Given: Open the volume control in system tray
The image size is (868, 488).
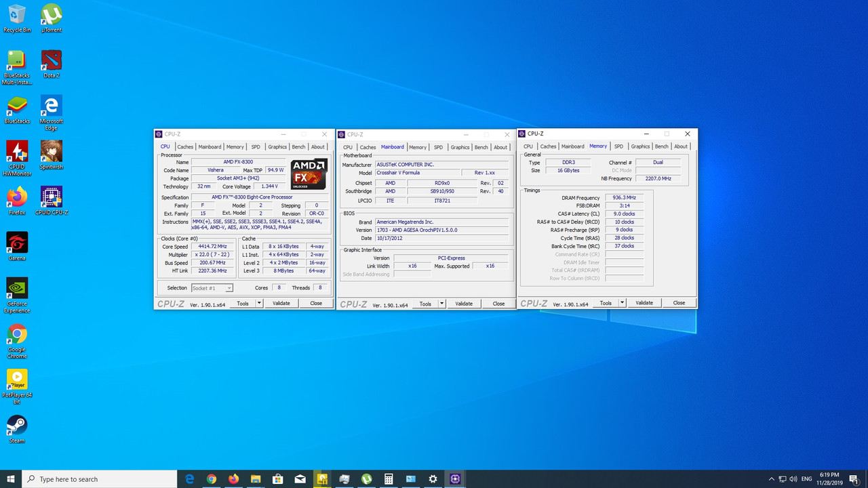Looking at the screenshot, I should (795, 479).
